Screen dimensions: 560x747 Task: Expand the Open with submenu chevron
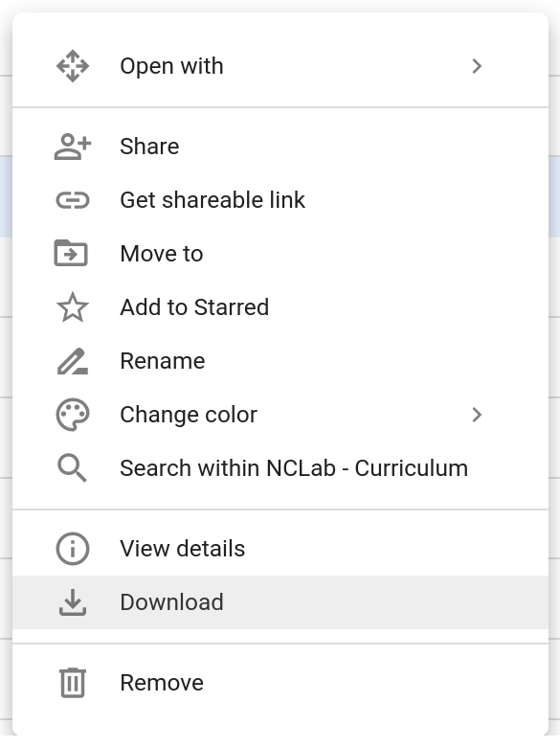pyautogui.click(x=477, y=66)
